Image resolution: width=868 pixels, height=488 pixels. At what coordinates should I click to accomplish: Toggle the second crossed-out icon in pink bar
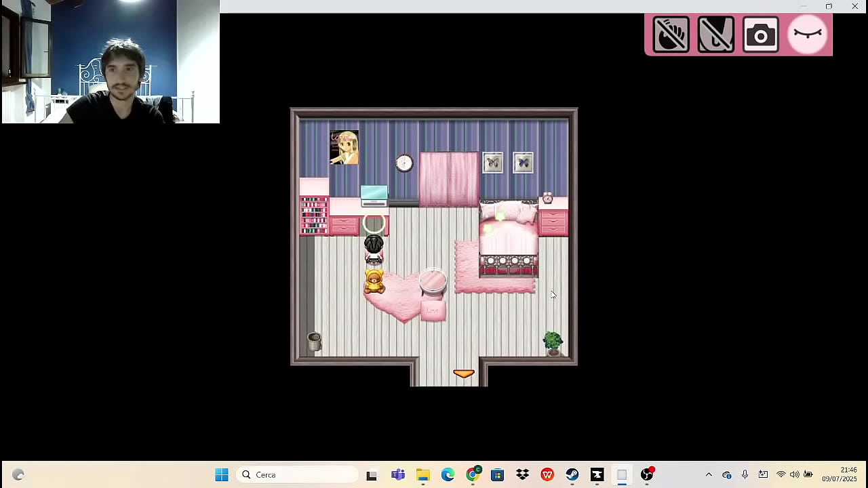pos(715,35)
